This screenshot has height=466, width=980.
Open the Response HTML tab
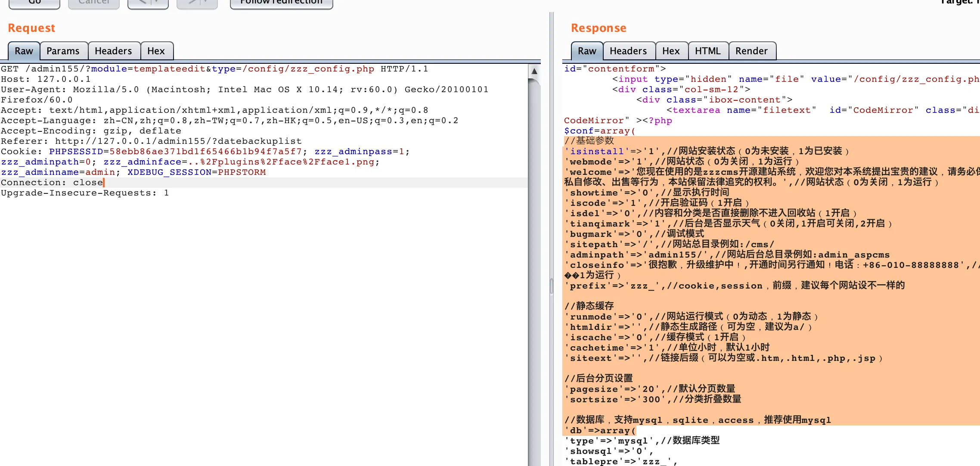[707, 51]
